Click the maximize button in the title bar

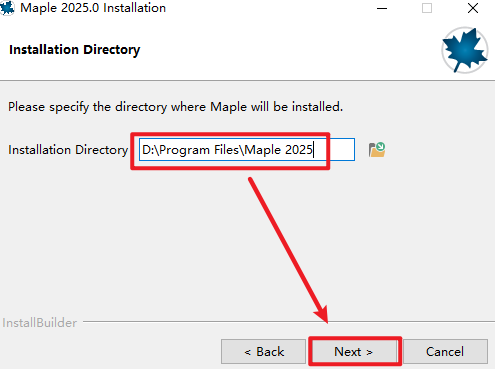pyautogui.click(x=427, y=8)
